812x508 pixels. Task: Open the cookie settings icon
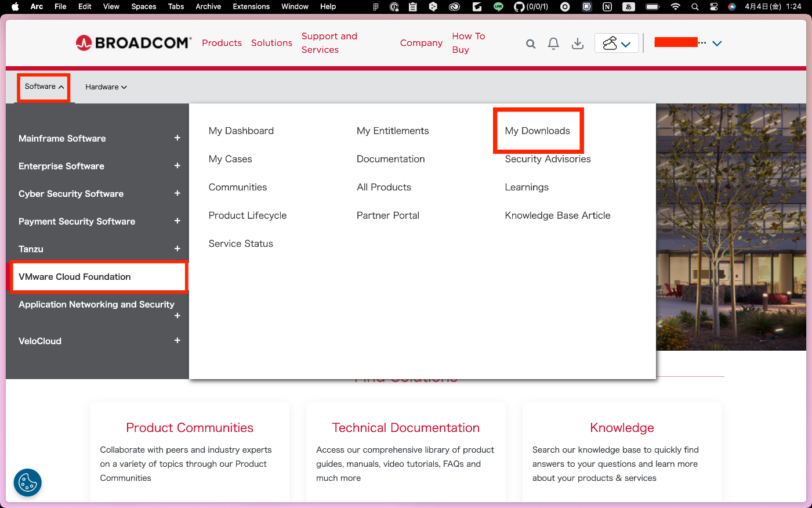[x=28, y=482]
